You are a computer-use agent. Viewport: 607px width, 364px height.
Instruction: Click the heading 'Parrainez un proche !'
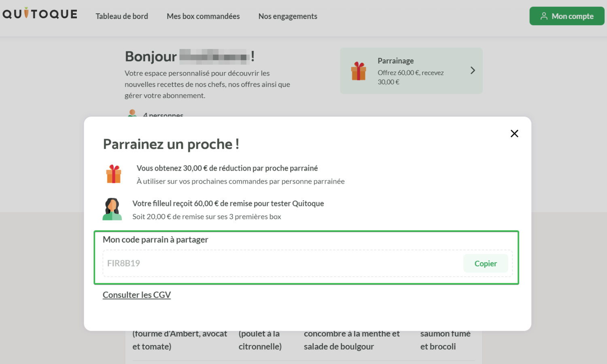pos(171,144)
